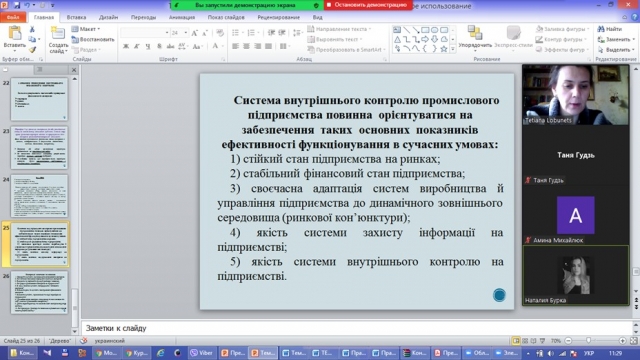Adjust the zoom slider in the status bar
The height and width of the screenshot is (360, 640).
tap(588, 340)
